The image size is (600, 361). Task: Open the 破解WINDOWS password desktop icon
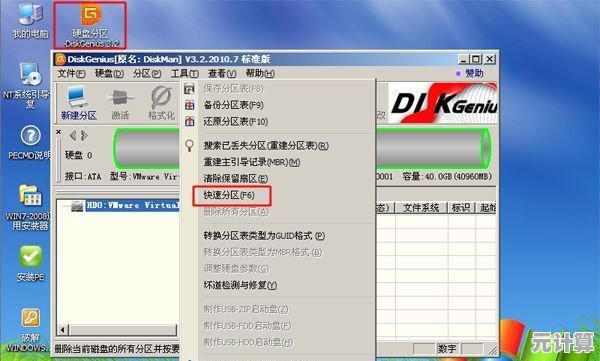pyautogui.click(x=29, y=330)
